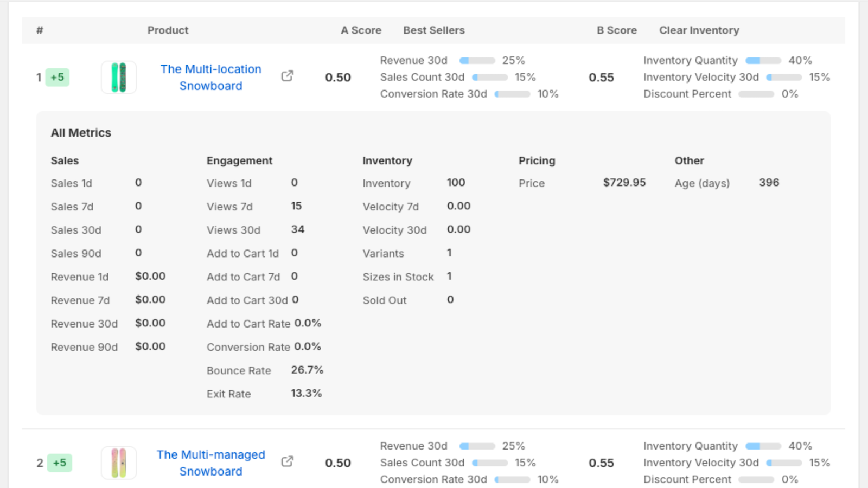Click the Conversion Rate 30d bar for row 2
The width and height of the screenshot is (868, 488).
(513, 479)
